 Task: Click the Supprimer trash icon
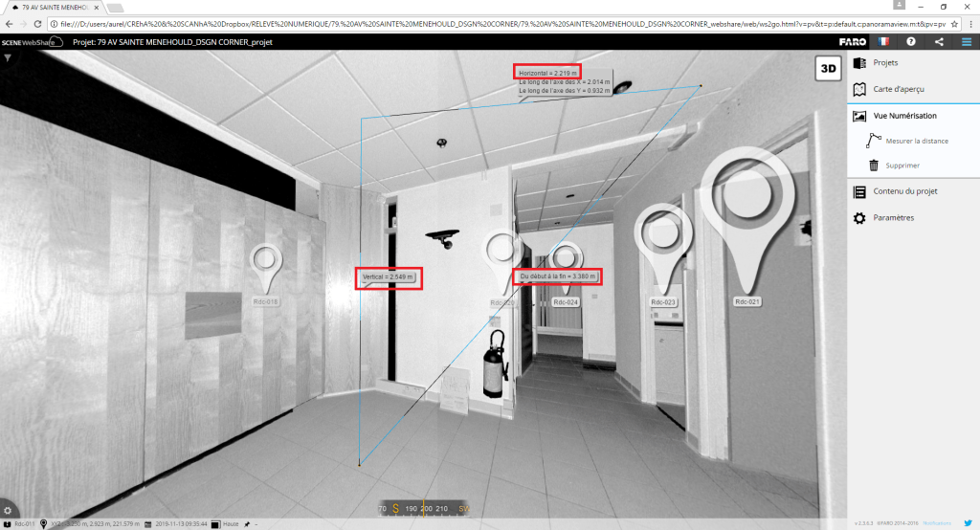(x=874, y=166)
